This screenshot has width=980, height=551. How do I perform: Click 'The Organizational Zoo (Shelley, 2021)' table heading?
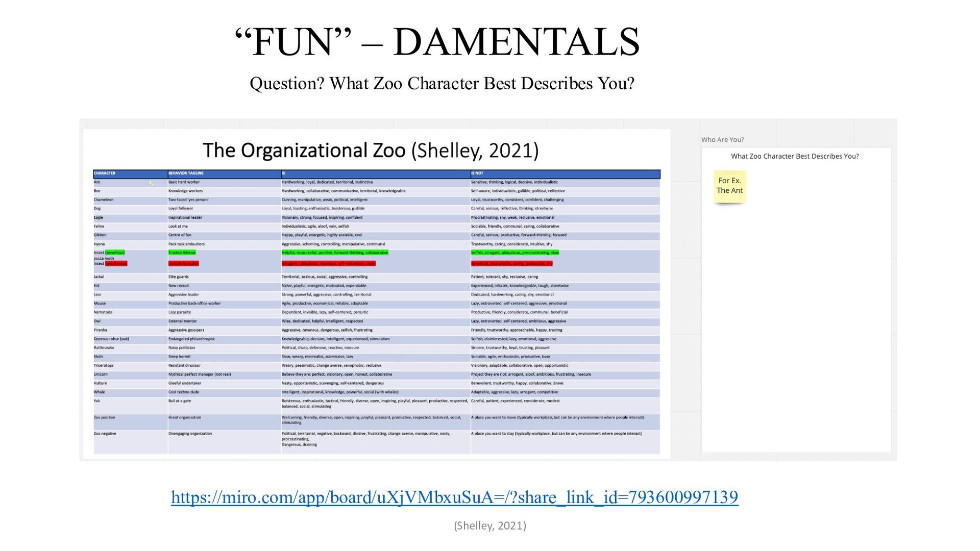point(371,151)
